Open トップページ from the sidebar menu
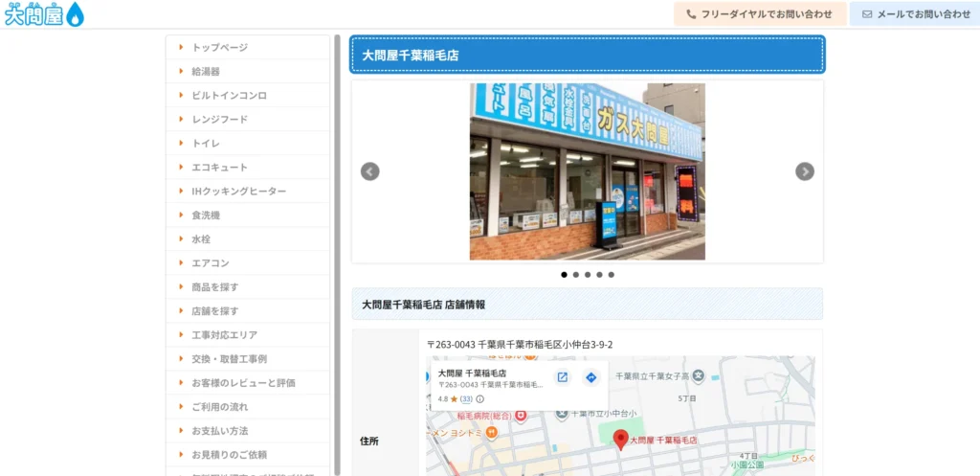The width and height of the screenshot is (980, 476). (219, 48)
